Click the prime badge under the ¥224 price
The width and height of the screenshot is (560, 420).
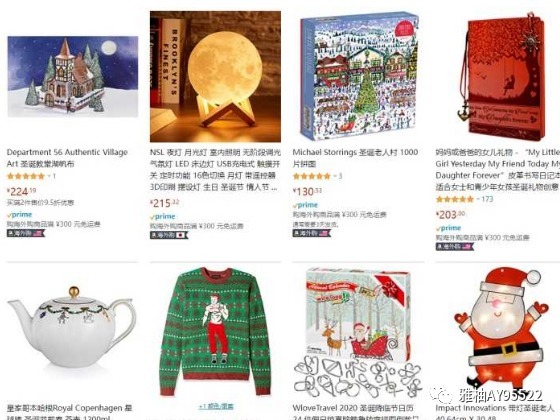(20, 215)
